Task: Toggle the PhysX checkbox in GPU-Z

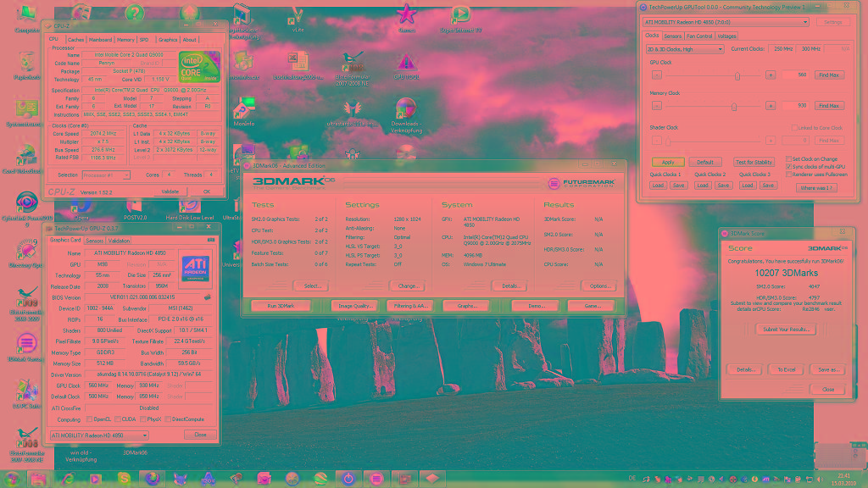Action: point(143,419)
